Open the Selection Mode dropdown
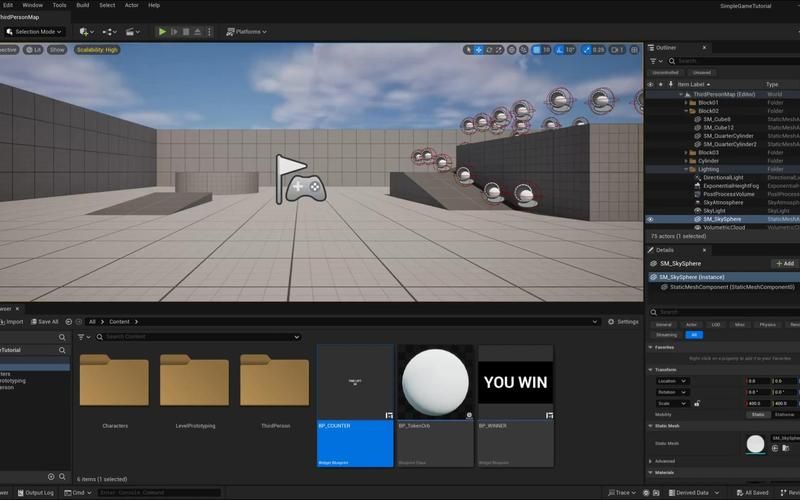This screenshot has width=800, height=500. pyautogui.click(x=35, y=32)
